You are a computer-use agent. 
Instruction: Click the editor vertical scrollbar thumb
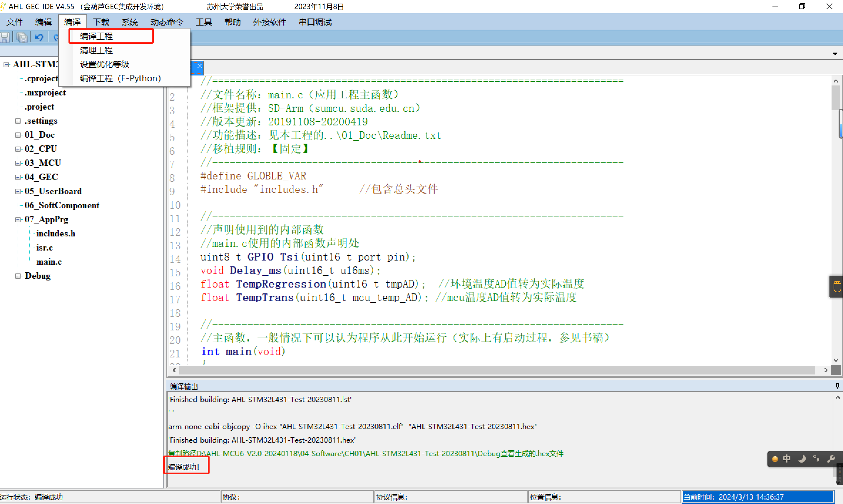coord(836,98)
